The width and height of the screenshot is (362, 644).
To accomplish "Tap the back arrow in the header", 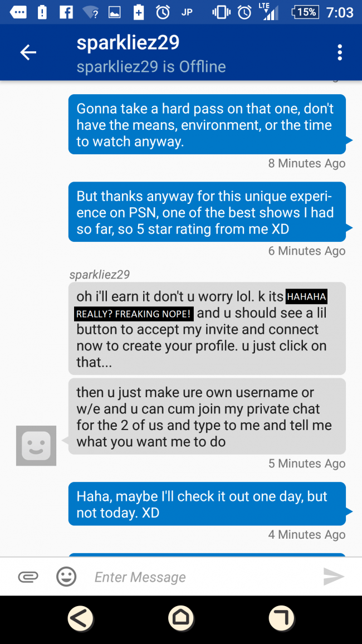I will (28, 52).
